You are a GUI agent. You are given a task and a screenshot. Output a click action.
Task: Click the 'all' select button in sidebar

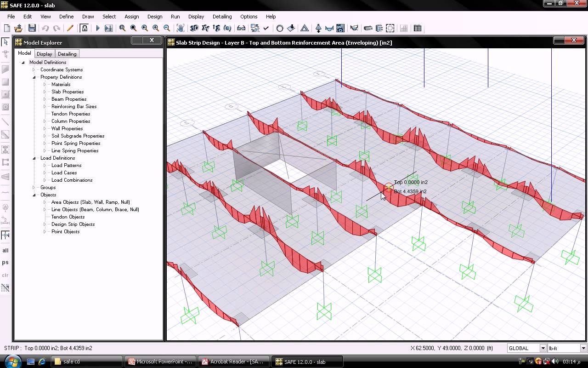(6, 251)
